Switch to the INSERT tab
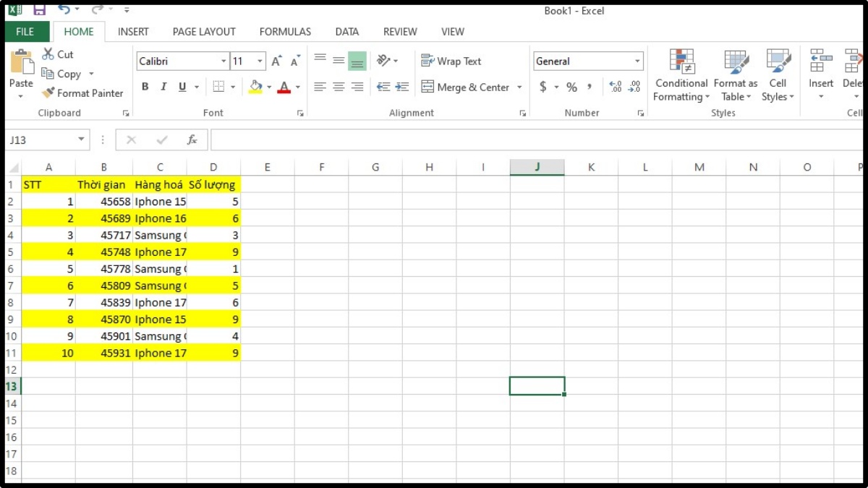This screenshot has width=868, height=488. [x=133, y=32]
